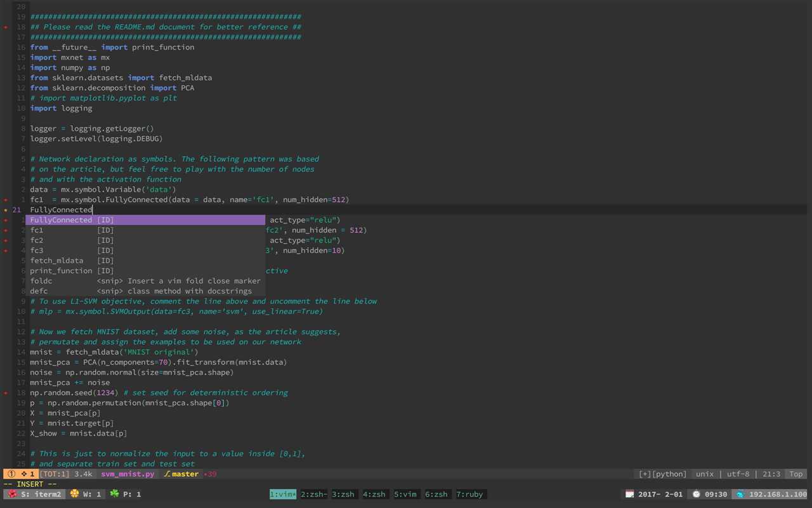Choose the foldc snippet completion entry
The width and height of the screenshot is (812, 508).
tap(145, 281)
